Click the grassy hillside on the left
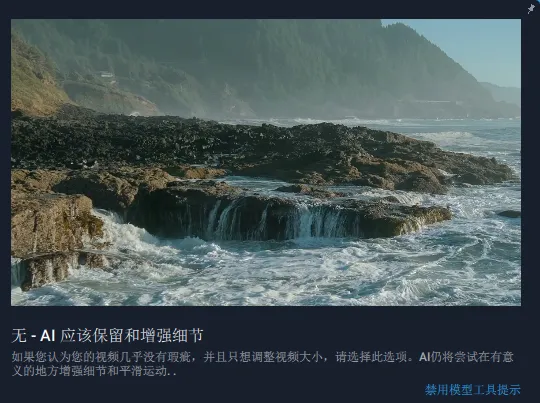 point(33,79)
